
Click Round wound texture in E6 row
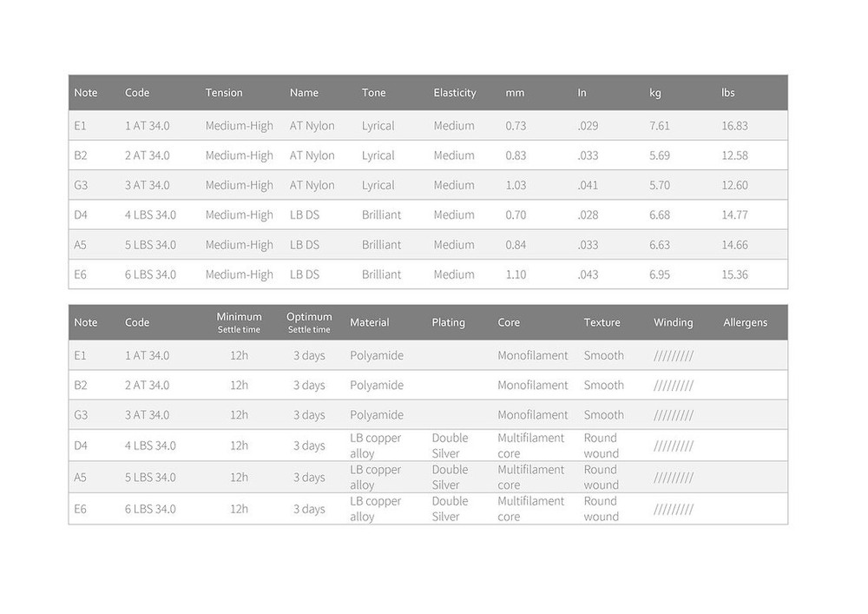pos(602,509)
